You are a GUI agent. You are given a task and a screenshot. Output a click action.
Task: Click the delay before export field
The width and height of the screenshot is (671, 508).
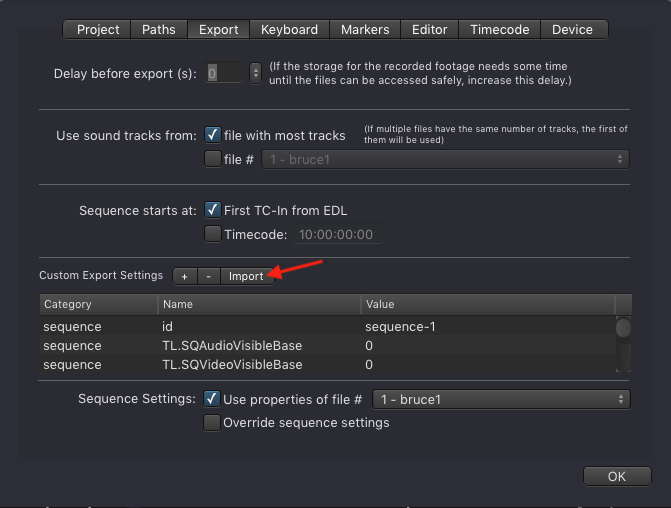pos(224,73)
